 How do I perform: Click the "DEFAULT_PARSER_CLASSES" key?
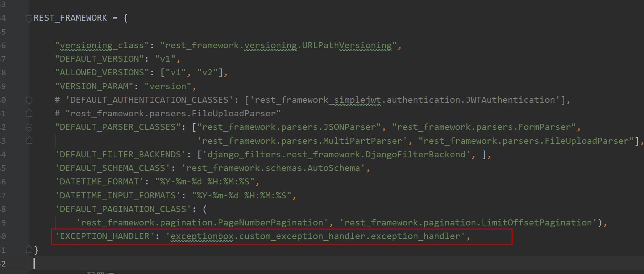point(118,127)
